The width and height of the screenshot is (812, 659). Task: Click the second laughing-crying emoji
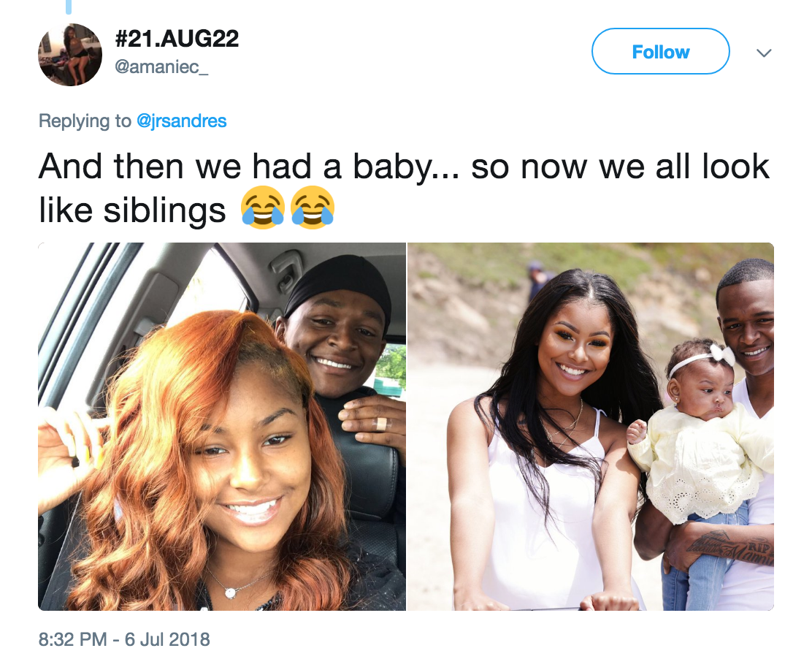(313, 207)
